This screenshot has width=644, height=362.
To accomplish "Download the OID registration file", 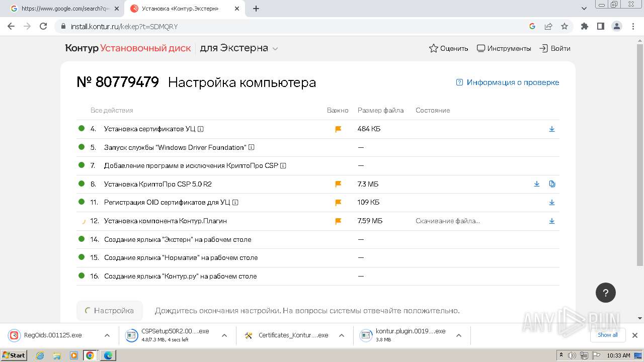I will 552,203.
